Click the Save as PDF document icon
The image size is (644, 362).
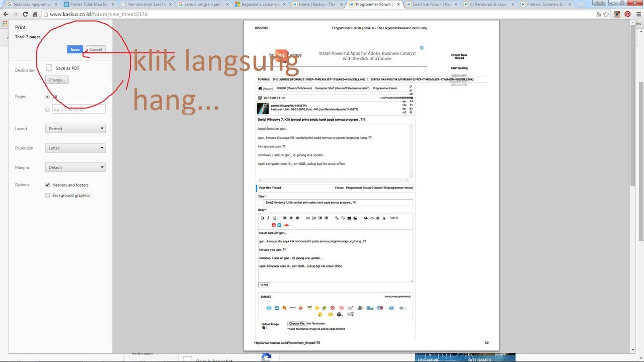coord(49,68)
